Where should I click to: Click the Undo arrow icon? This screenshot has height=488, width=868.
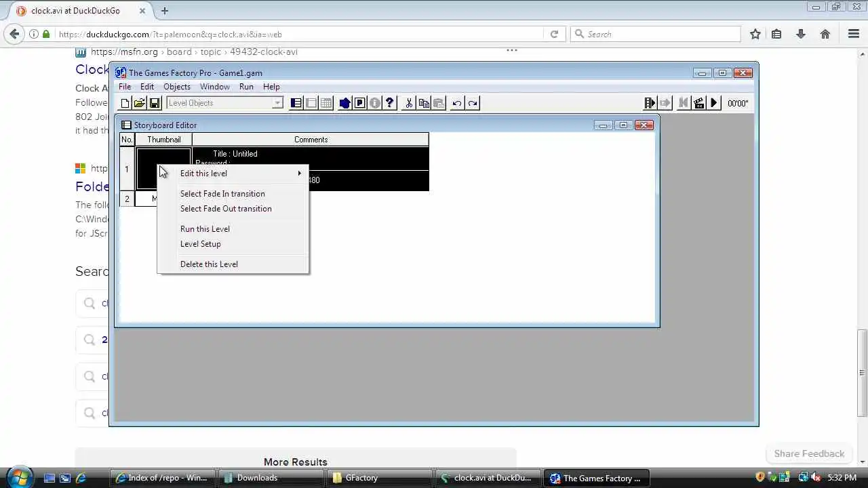click(x=458, y=103)
